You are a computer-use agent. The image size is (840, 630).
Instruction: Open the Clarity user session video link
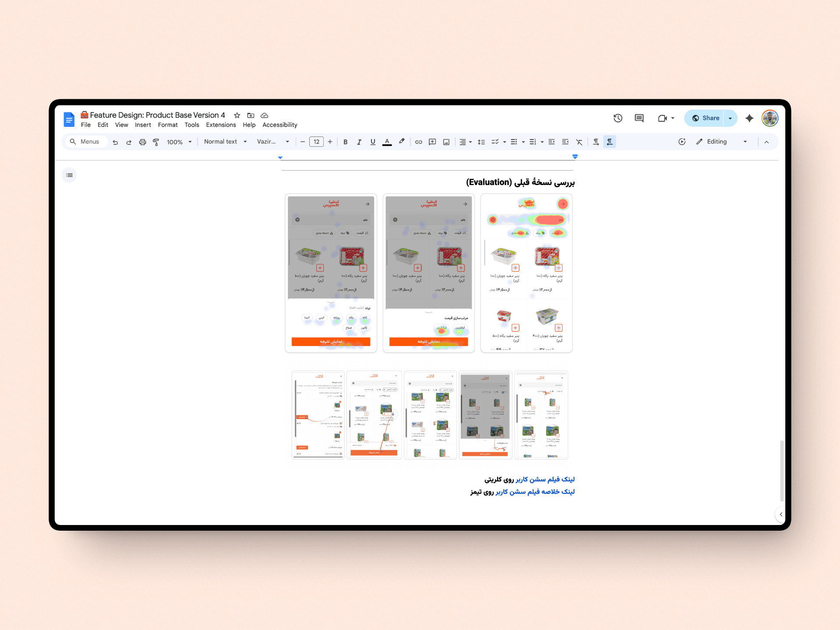545,479
